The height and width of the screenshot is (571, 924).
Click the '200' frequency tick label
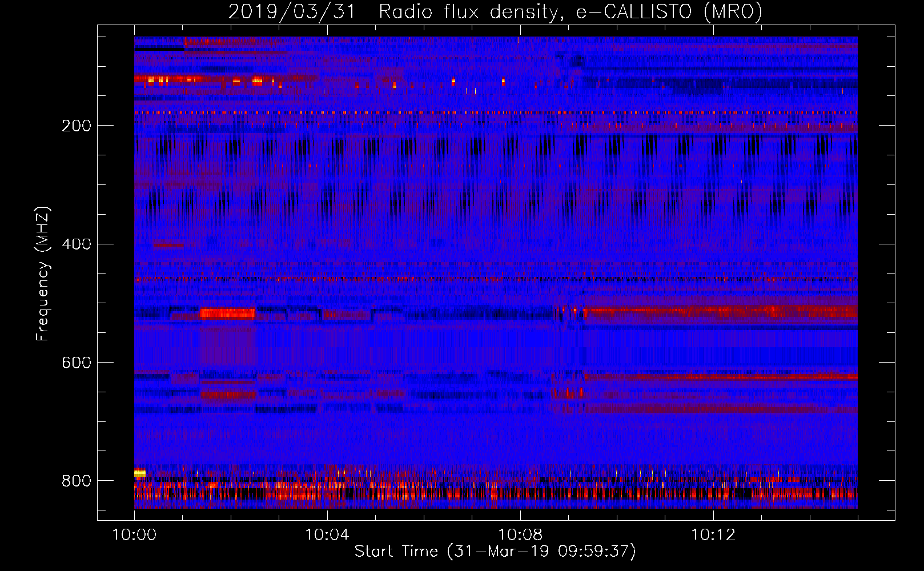[x=77, y=126]
